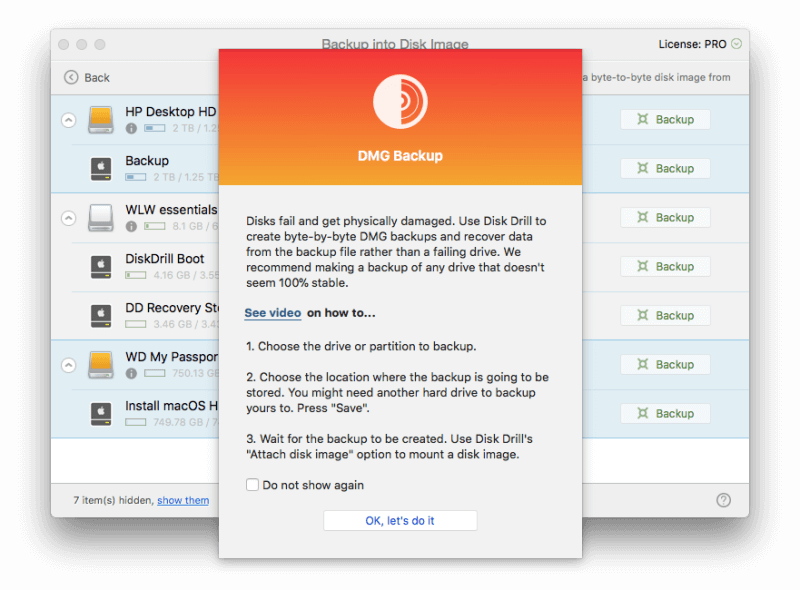Collapse the WD My Passport drive

68,365
